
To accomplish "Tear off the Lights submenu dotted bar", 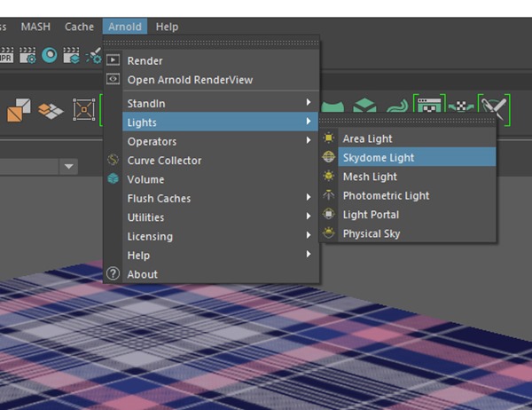I will coord(408,121).
